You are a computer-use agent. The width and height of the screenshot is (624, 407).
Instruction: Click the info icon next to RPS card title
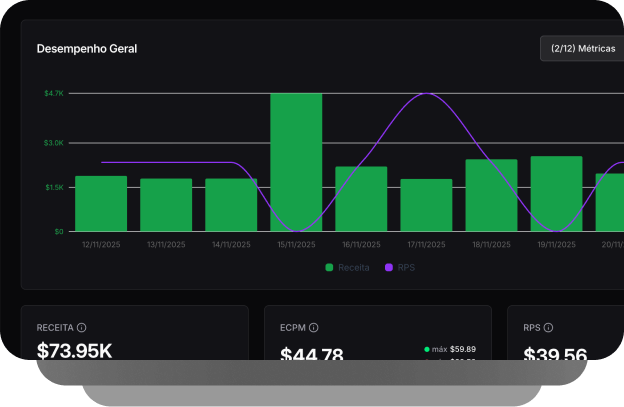point(549,327)
